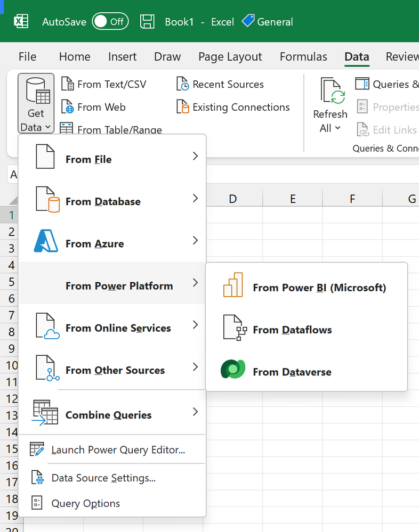Viewport: 419px width, 532px height.
Task: Expand the From Online Services chevron
Action: 195,325
